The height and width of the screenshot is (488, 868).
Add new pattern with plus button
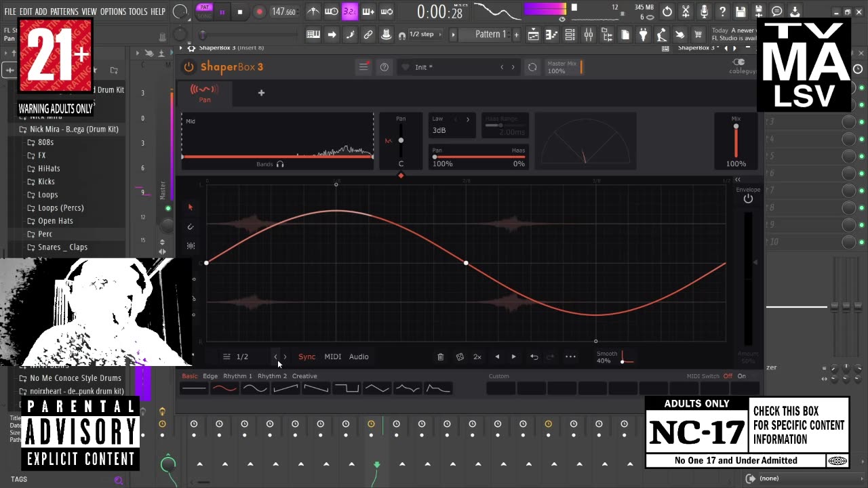(x=517, y=35)
